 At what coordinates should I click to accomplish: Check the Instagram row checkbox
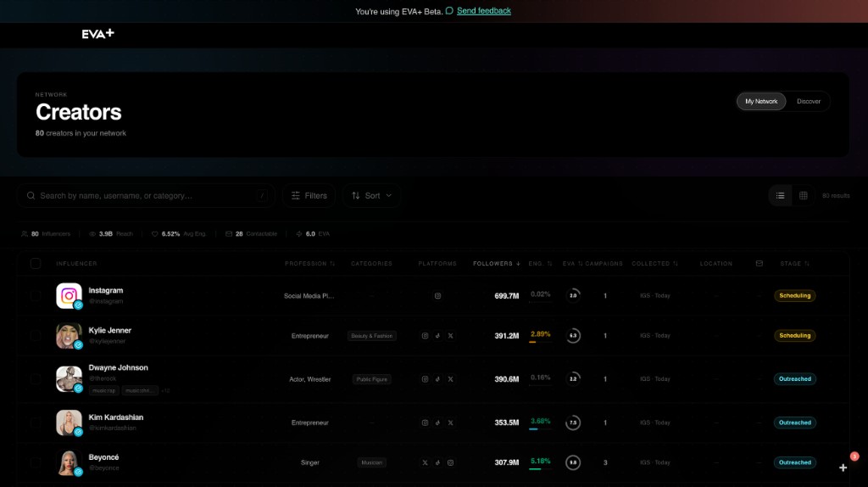coord(36,296)
